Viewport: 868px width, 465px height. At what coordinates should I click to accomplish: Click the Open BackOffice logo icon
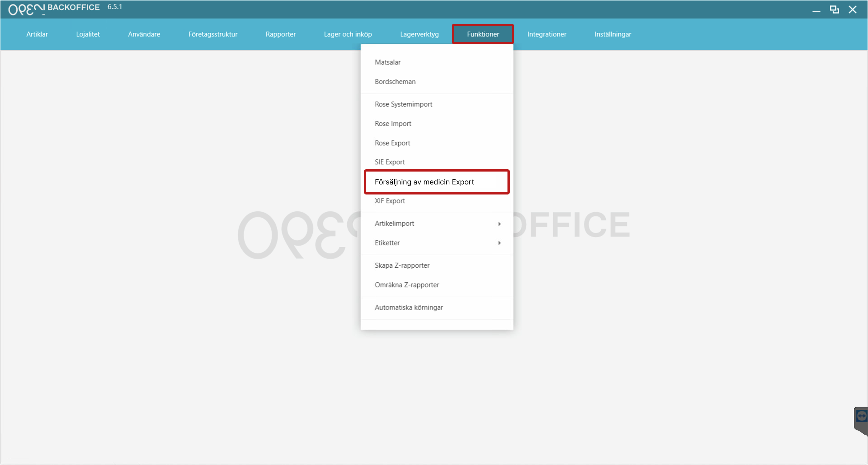click(x=26, y=9)
